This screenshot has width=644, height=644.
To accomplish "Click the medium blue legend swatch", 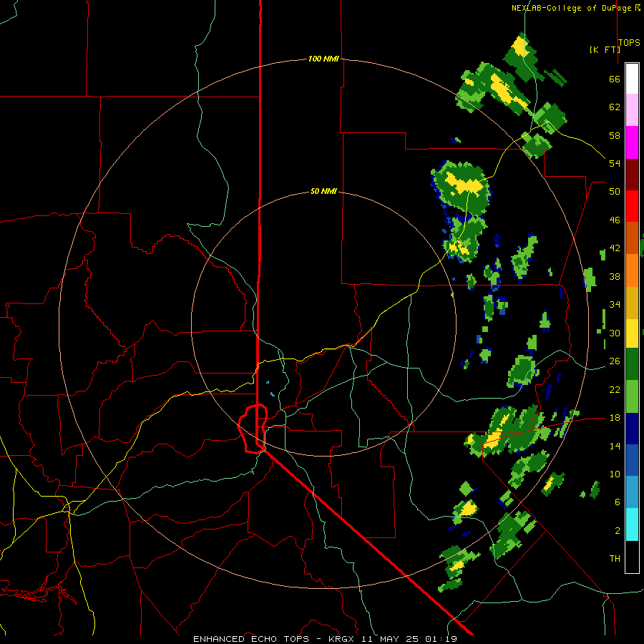I will 632,460.
